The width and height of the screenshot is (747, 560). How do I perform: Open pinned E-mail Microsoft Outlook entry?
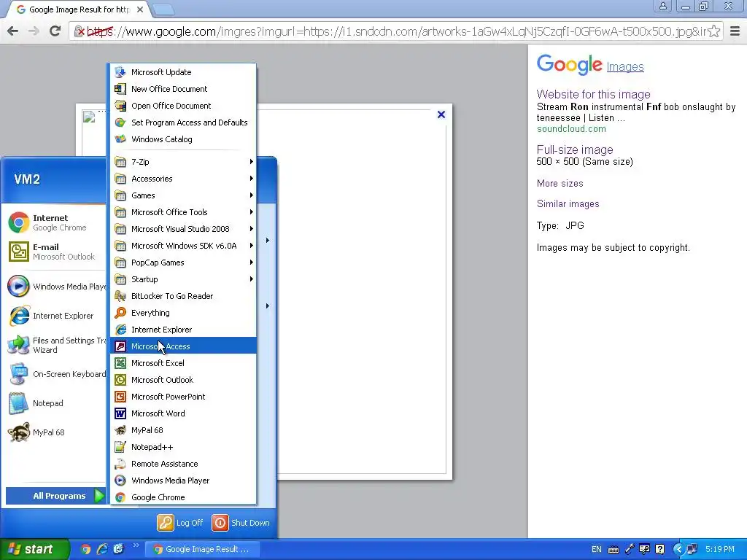pos(55,252)
